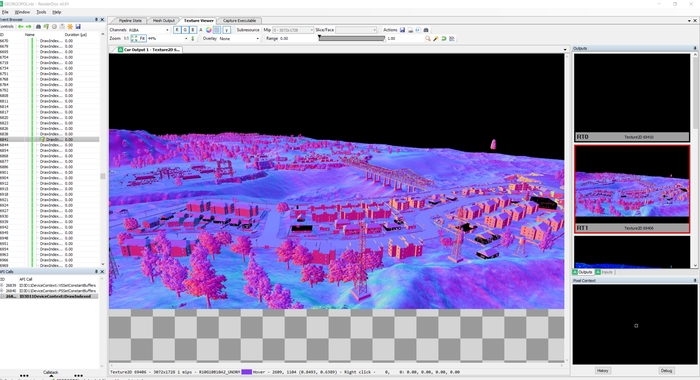
Task: Close the Event Browser panel
Action: pyautogui.click(x=102, y=20)
